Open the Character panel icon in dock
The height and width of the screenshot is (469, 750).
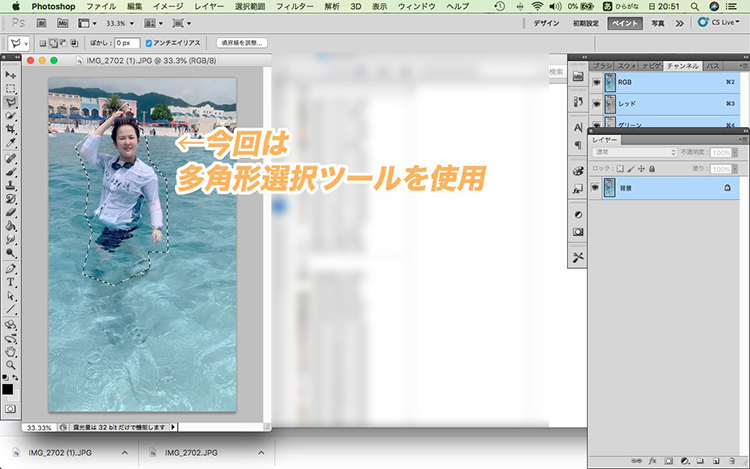(x=578, y=127)
